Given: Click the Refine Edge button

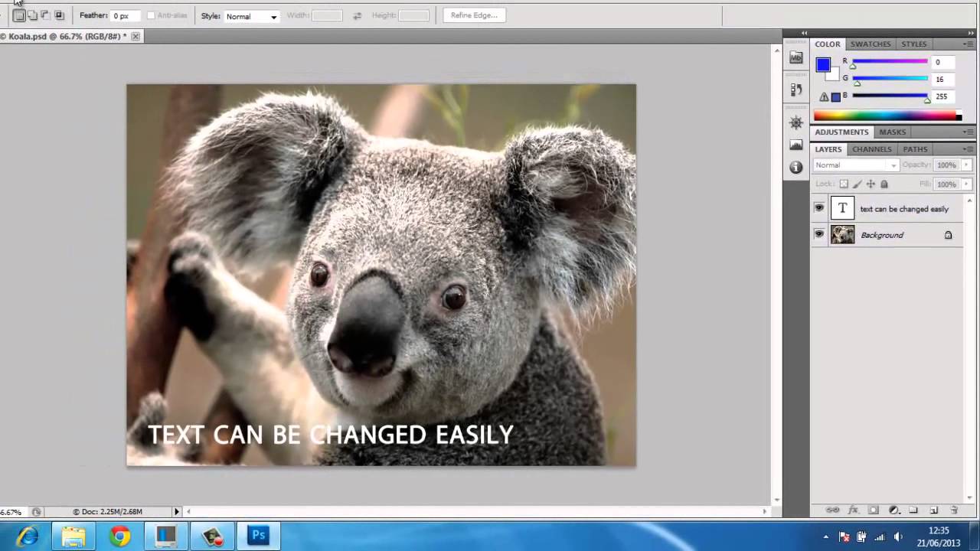Looking at the screenshot, I should coord(474,15).
